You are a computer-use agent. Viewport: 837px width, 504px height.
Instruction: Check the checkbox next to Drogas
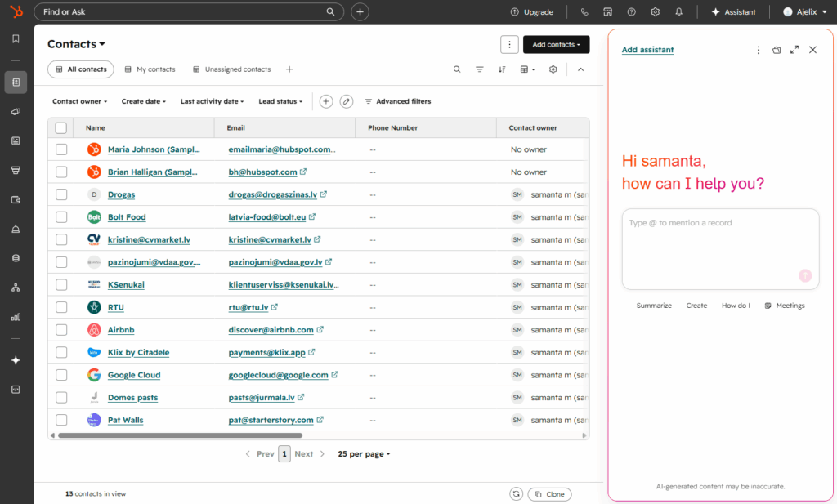(x=61, y=194)
